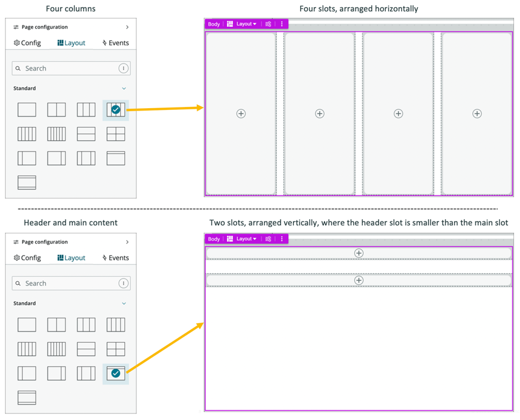Click the Body label in the lower canvas toolbar
The height and width of the screenshot is (420, 520).
[214, 239]
